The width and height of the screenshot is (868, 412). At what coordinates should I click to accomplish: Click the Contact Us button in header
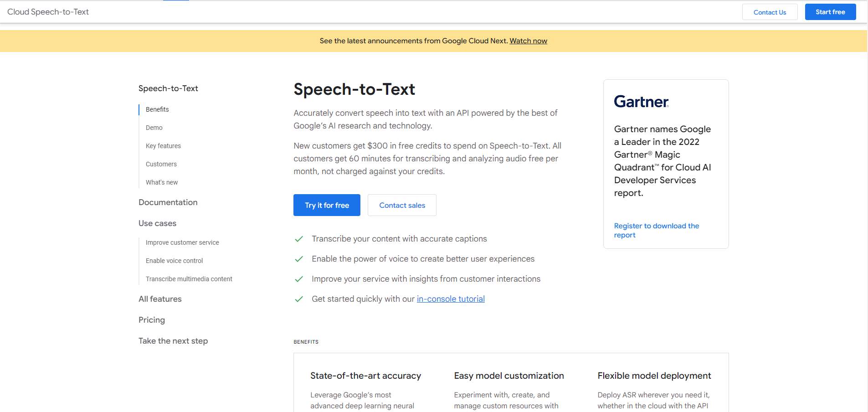[x=770, y=12]
